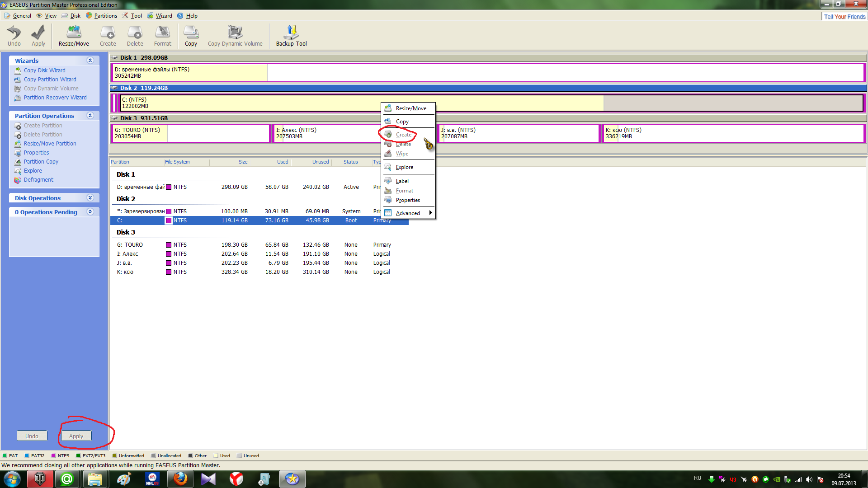The width and height of the screenshot is (868, 488).
Task: Sort by File System column header
Action: click(x=186, y=162)
